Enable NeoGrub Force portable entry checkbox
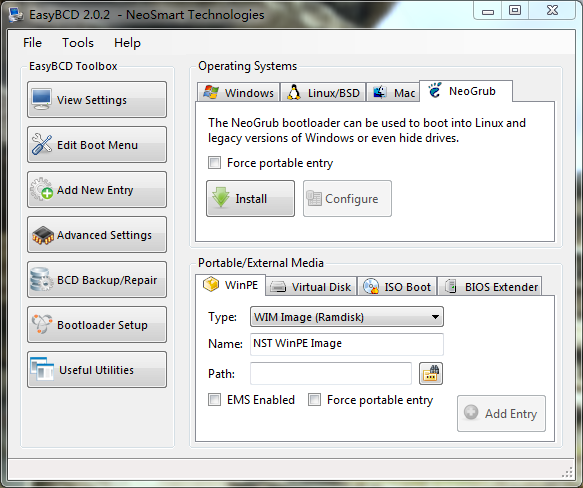This screenshot has height=488, width=583. (214, 163)
